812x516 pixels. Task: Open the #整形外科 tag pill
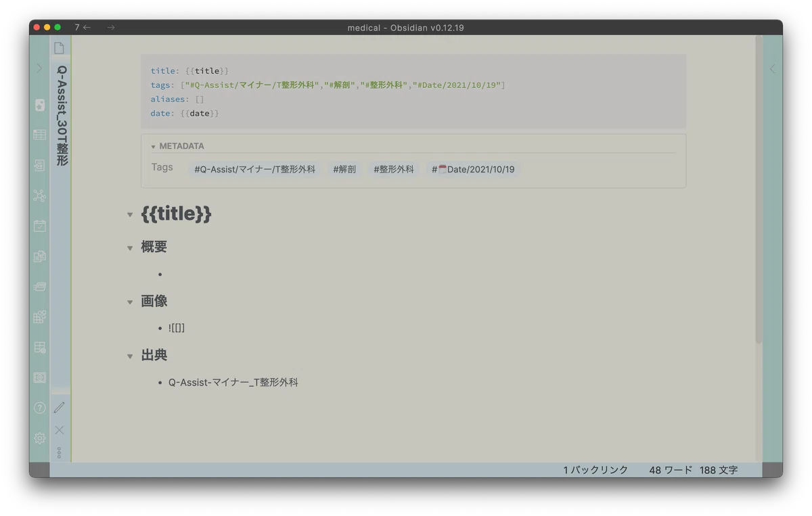coord(394,170)
